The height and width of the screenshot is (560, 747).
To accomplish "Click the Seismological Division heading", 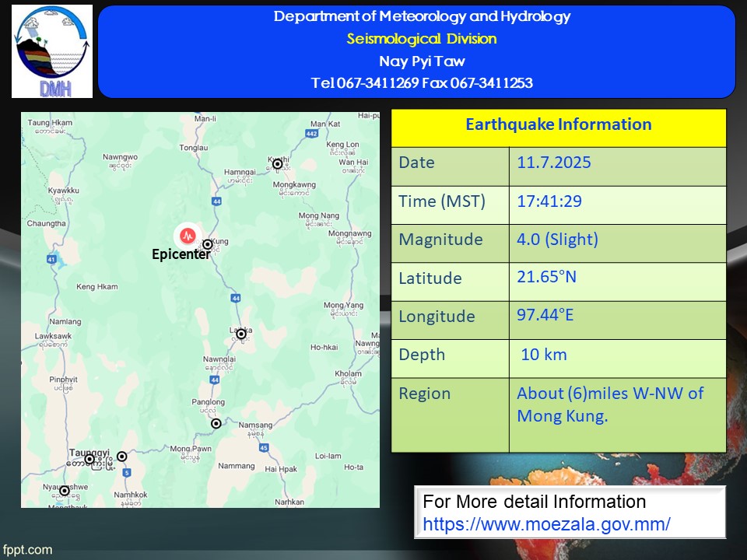I will coord(422,39).
